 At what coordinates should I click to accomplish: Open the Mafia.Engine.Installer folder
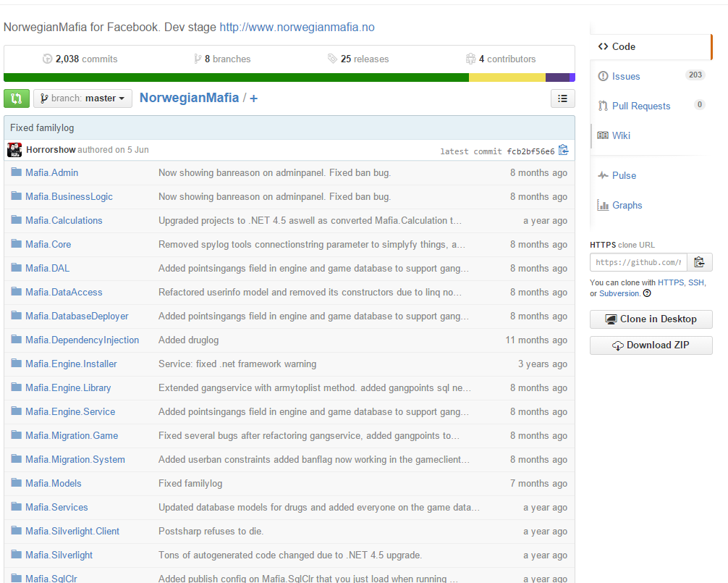click(71, 364)
